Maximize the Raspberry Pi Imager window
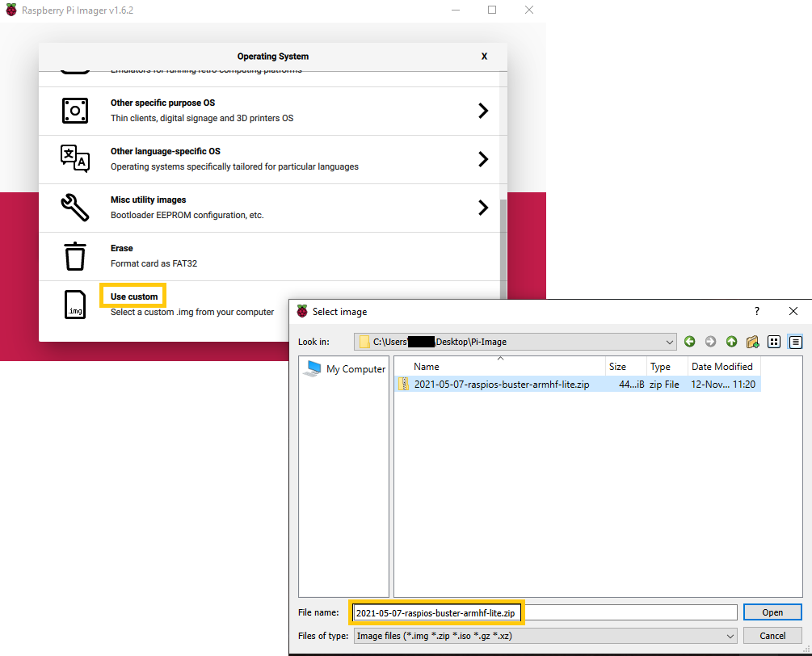812x656 pixels. tap(492, 10)
